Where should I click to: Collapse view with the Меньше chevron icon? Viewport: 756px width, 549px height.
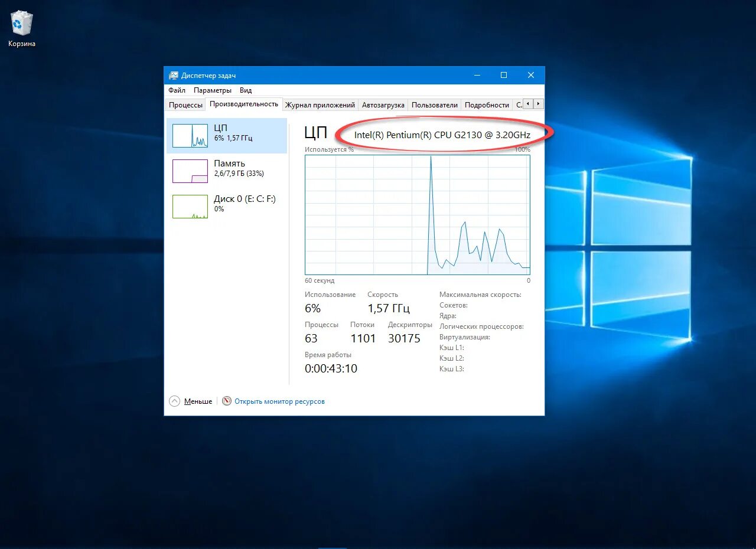[174, 401]
